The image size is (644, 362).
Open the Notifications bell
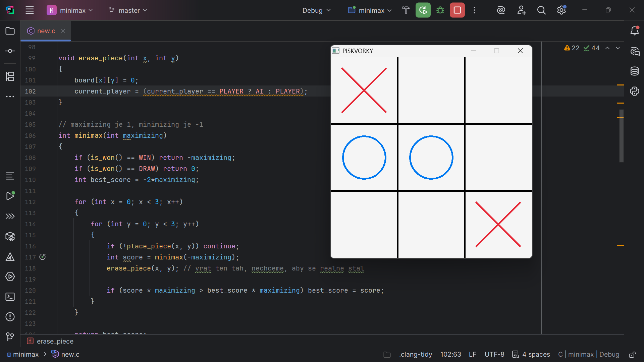(x=634, y=31)
